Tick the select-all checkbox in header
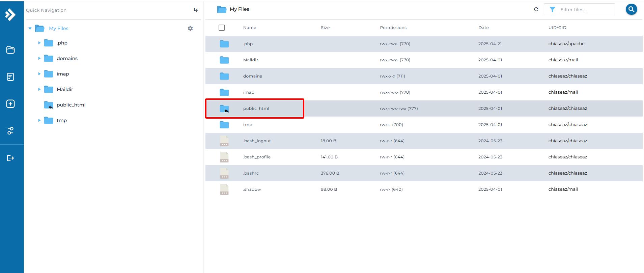Screen dimensions: 644x273 point(222,28)
